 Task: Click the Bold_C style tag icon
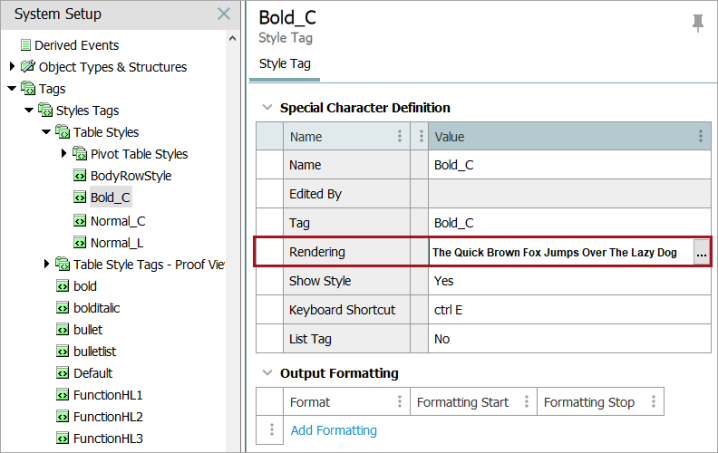coord(80,197)
